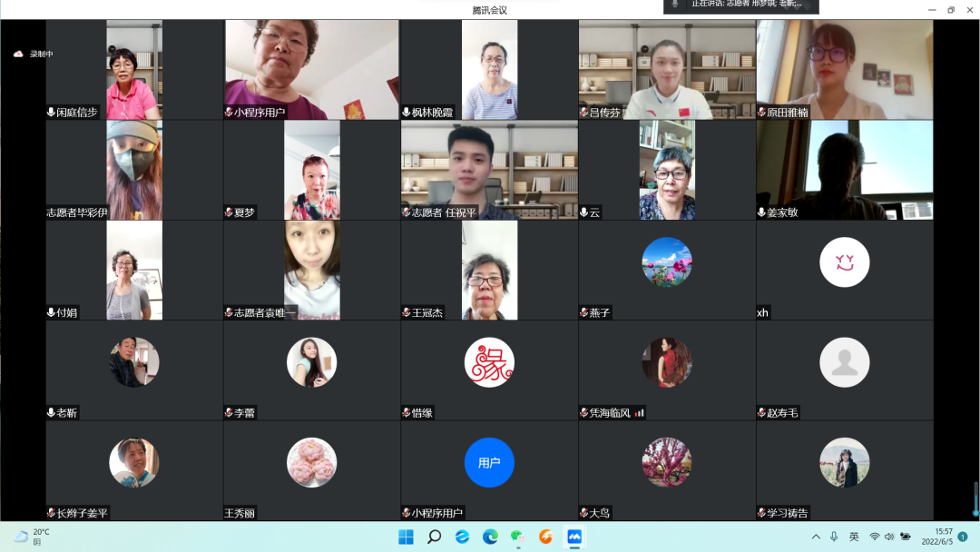Click the network signal icon beside 凭海临风

click(x=640, y=413)
